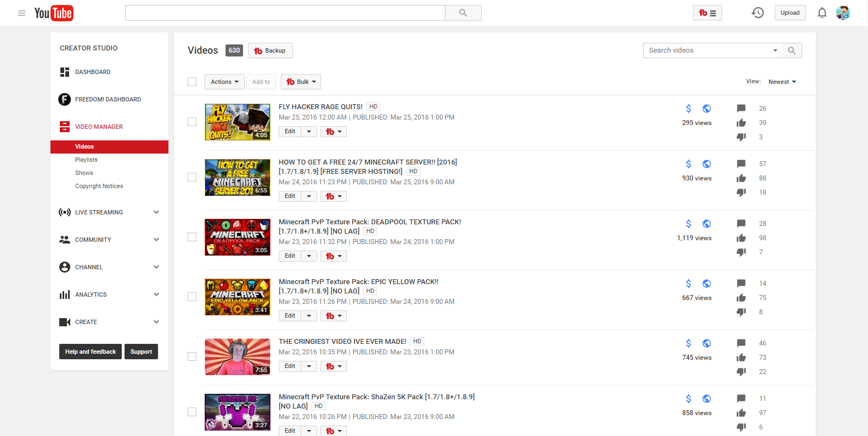Select checkbox for FLY HACKER RAGE QUITS
The width and height of the screenshot is (868, 436).
(x=192, y=122)
